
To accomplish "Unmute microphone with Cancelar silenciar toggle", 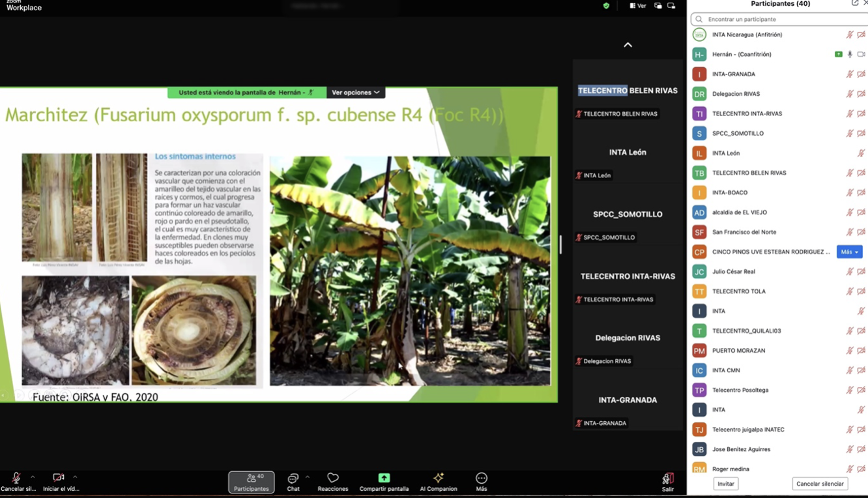I will [16, 478].
